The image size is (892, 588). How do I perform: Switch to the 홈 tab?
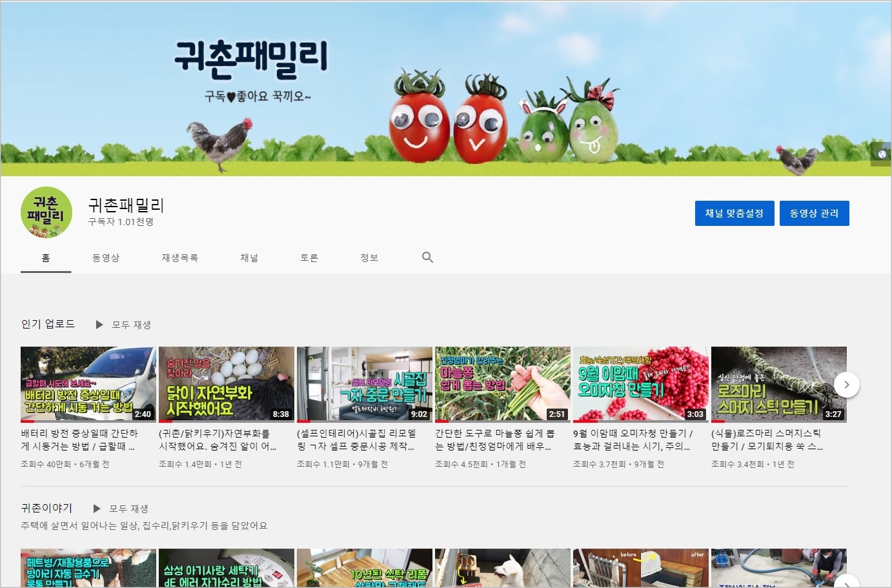(46, 258)
